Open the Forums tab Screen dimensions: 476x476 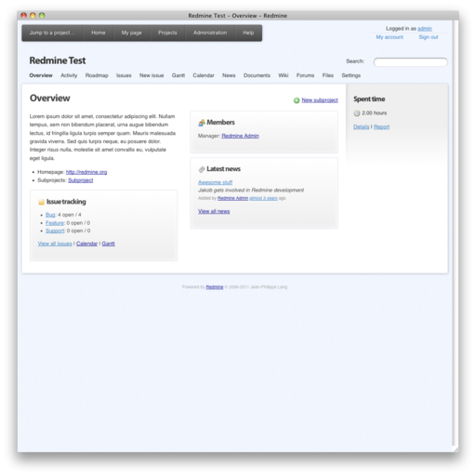[x=305, y=75]
